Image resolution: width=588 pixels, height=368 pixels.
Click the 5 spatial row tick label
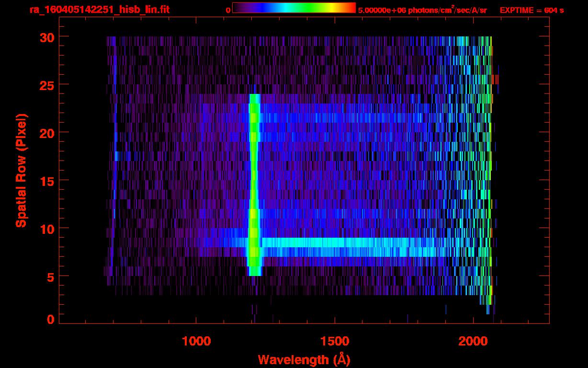tap(51, 276)
